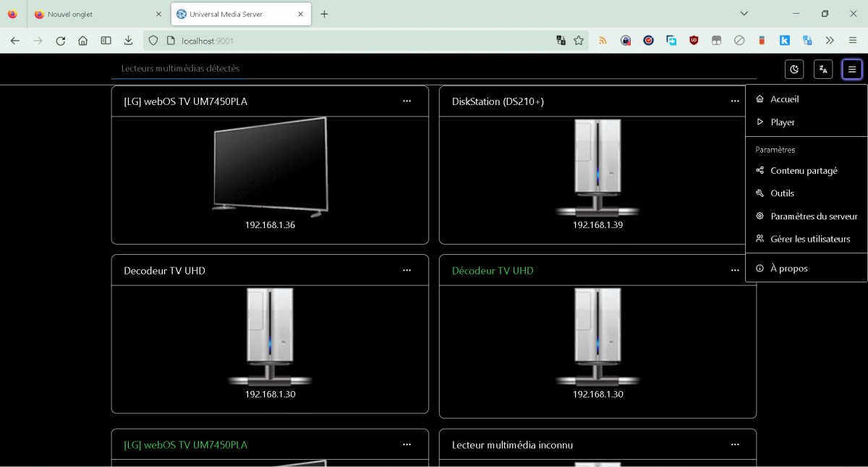Close the Nouvel onglet tab
The image size is (868, 467).
pyautogui.click(x=158, y=14)
